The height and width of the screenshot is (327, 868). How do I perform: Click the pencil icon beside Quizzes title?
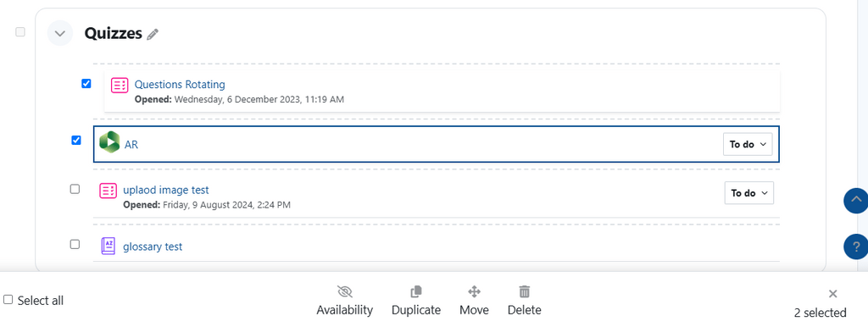coord(153,34)
